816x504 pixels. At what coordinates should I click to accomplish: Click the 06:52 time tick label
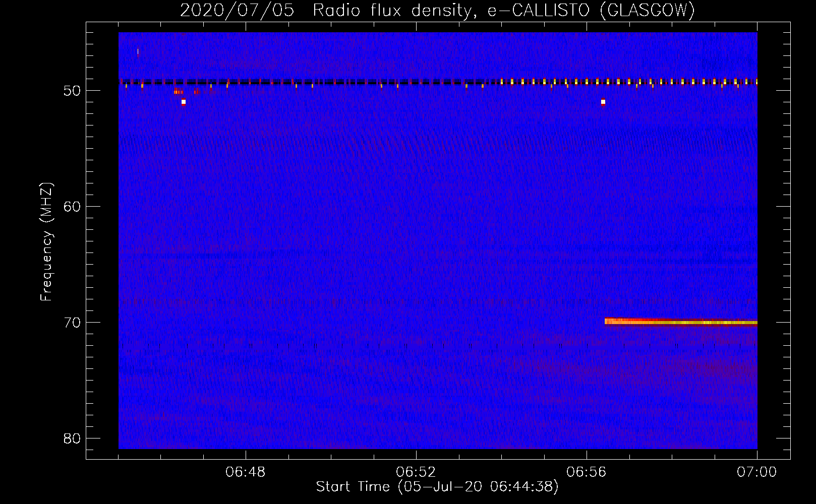coord(416,472)
